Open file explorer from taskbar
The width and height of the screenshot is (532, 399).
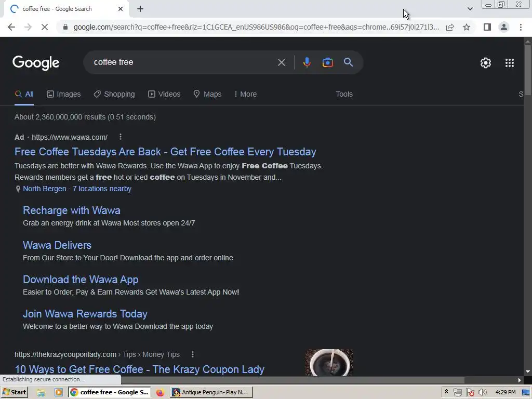41,393
